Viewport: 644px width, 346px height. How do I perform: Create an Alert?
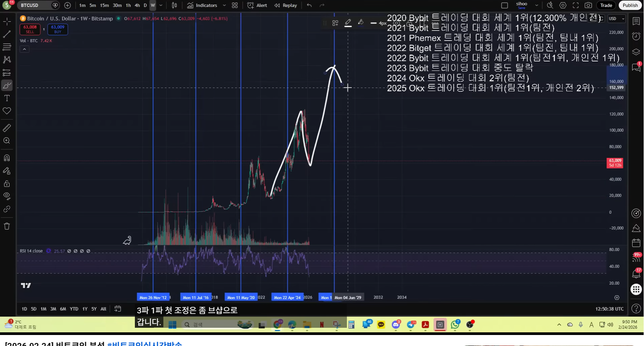(x=257, y=5)
